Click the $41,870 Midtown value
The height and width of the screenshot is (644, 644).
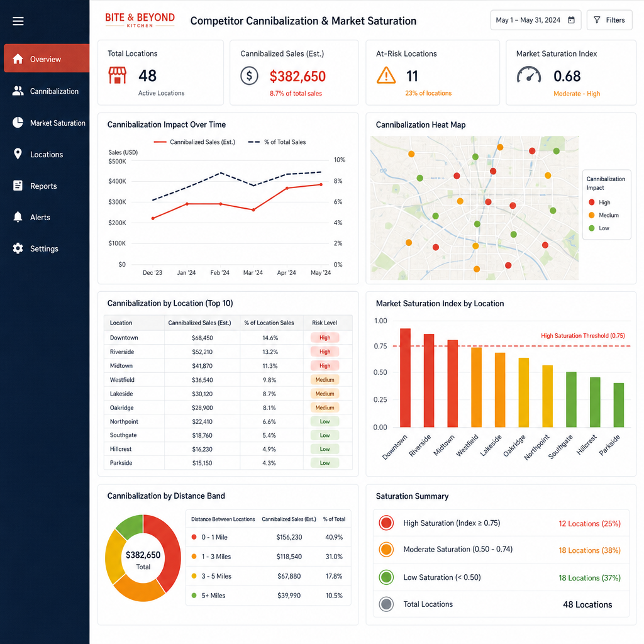[x=203, y=365]
